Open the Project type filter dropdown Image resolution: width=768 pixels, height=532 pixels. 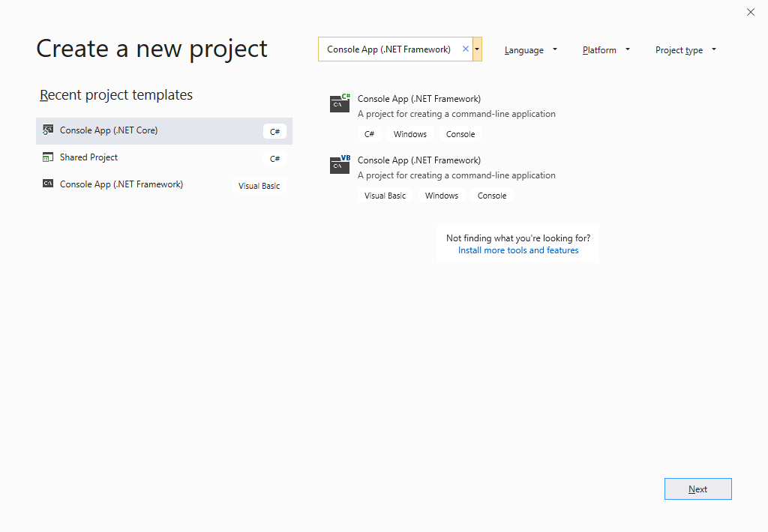point(684,49)
